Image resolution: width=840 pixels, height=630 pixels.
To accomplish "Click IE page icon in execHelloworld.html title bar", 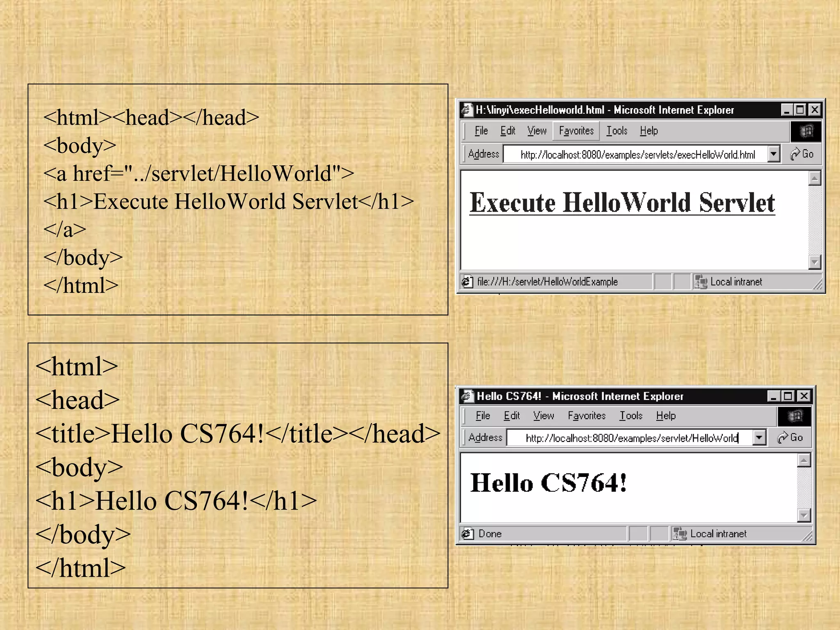I will pos(467,110).
